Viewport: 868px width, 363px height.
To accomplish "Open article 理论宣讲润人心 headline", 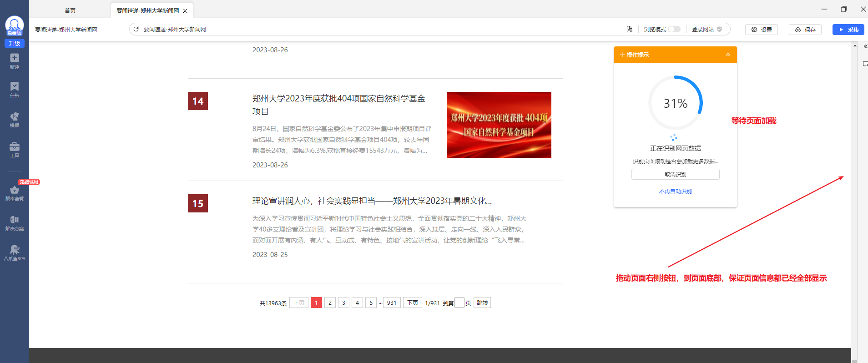I will 372,201.
